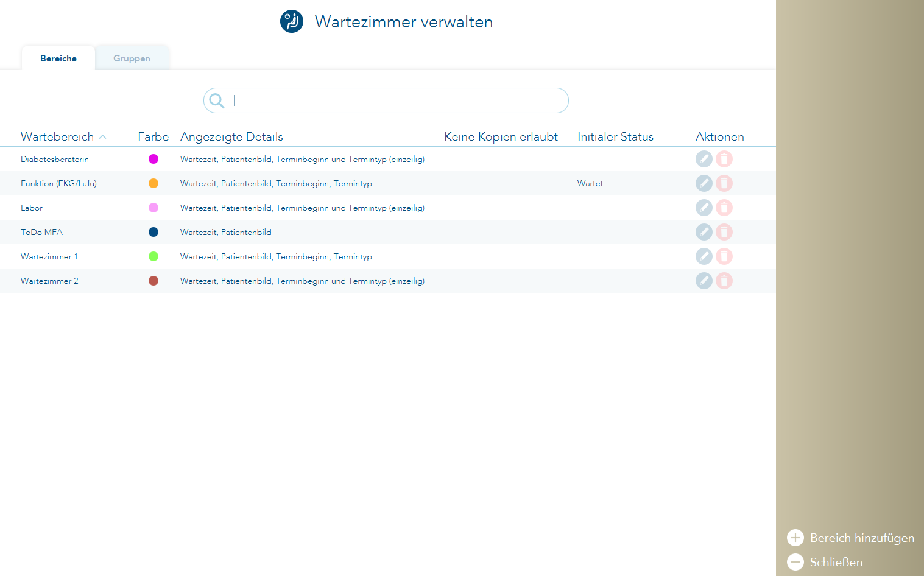Edit the Wartezimmer 2 entry
Viewport: 924px width, 576px height.
[x=704, y=281]
